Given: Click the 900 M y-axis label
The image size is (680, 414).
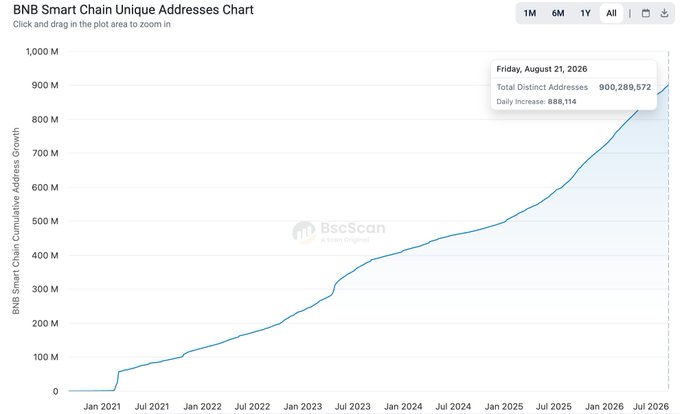Looking at the screenshot, I should point(45,85).
